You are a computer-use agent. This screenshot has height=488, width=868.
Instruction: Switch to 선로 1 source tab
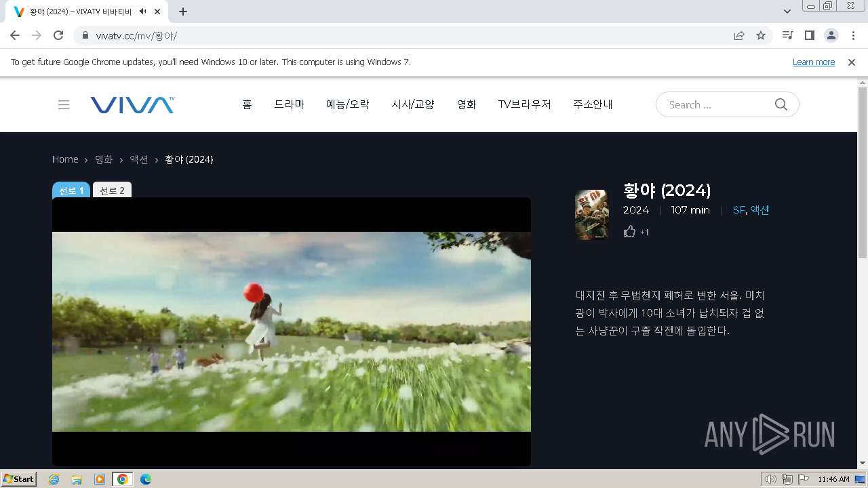click(x=71, y=190)
